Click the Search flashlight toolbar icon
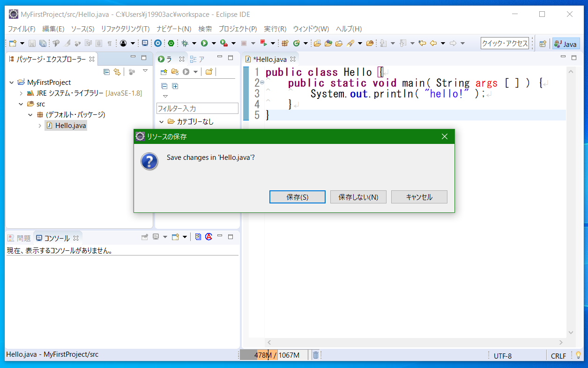The width and height of the screenshot is (588, 368). 350,43
